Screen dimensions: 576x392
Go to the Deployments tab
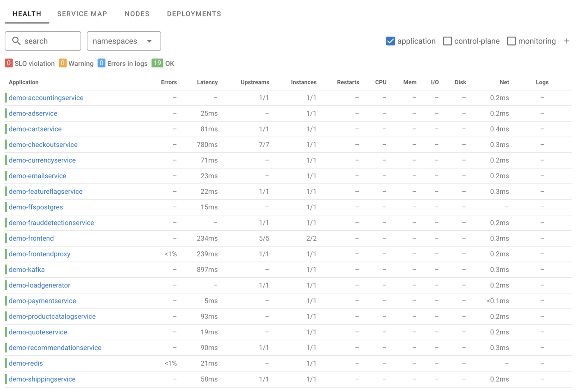point(194,14)
